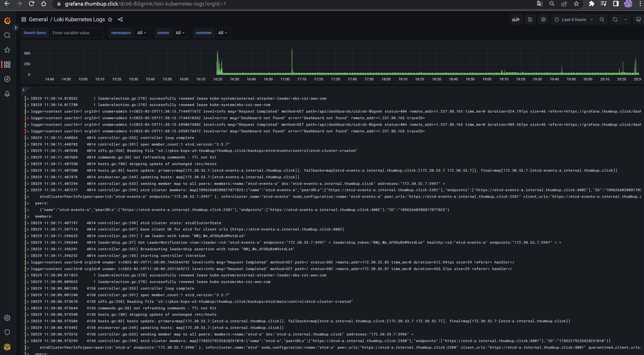Click the refresh dashboard button
The image size is (644, 355).
[615, 20]
